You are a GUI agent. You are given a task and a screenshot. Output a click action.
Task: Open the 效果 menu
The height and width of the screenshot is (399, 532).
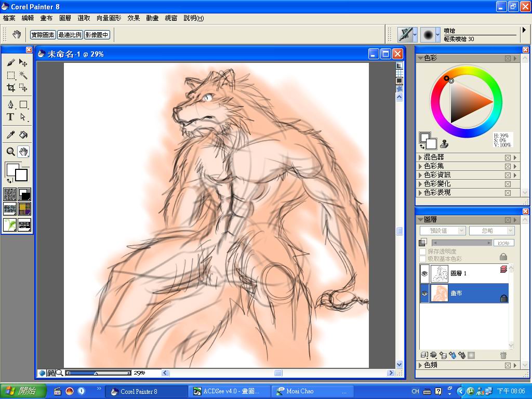coord(134,18)
